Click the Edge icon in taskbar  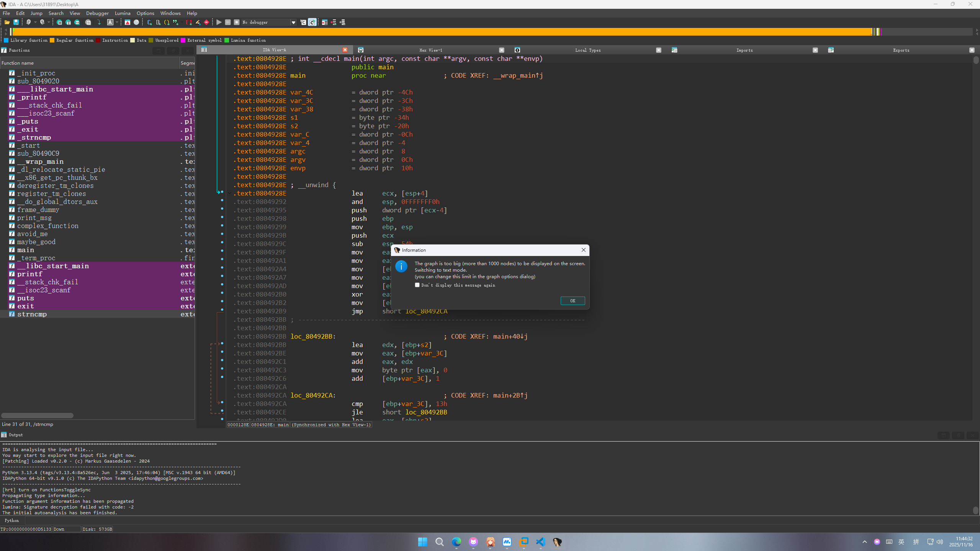(456, 542)
